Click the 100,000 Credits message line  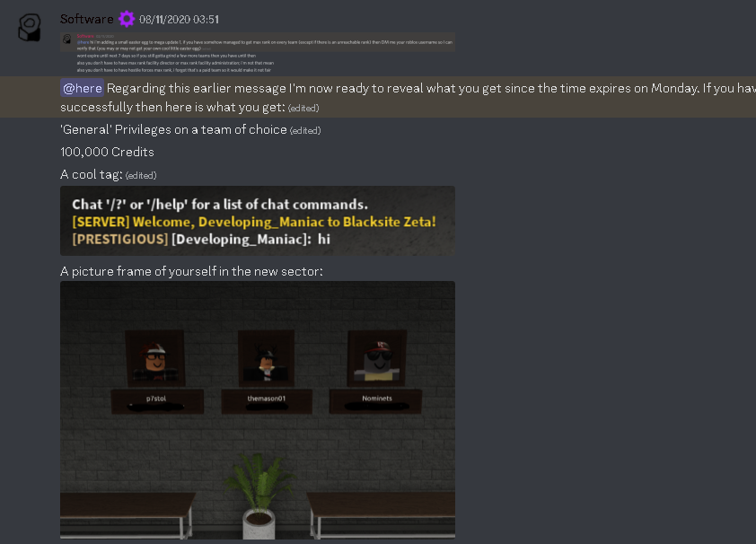point(107,152)
